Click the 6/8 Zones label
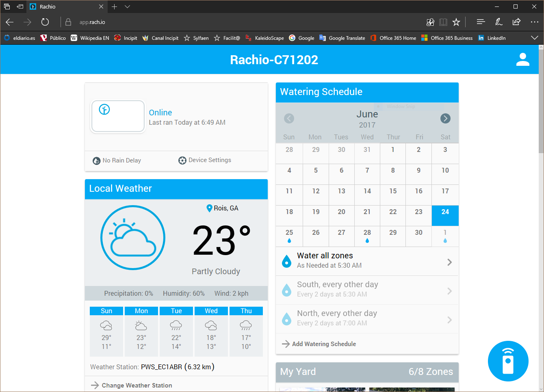 [x=431, y=372]
